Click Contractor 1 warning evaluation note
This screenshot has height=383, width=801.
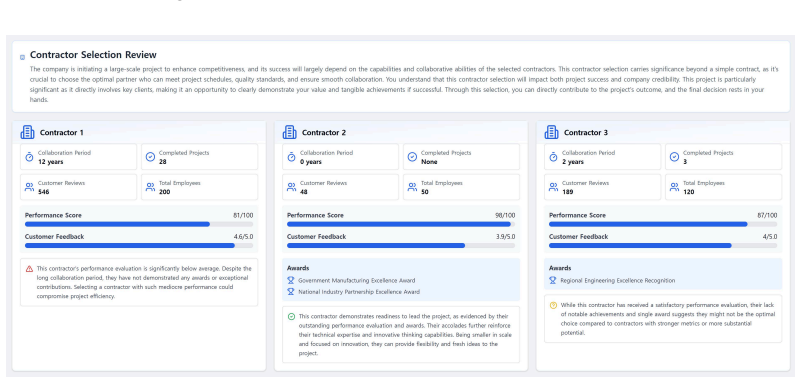pyautogui.click(x=139, y=282)
